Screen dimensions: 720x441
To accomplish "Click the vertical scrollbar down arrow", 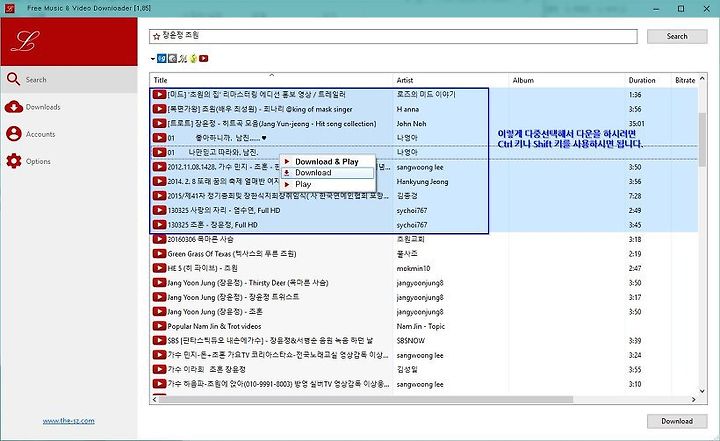I will [702, 391].
